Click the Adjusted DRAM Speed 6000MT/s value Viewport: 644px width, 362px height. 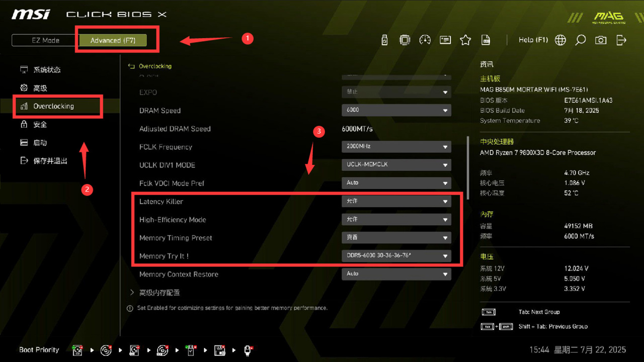357,129
